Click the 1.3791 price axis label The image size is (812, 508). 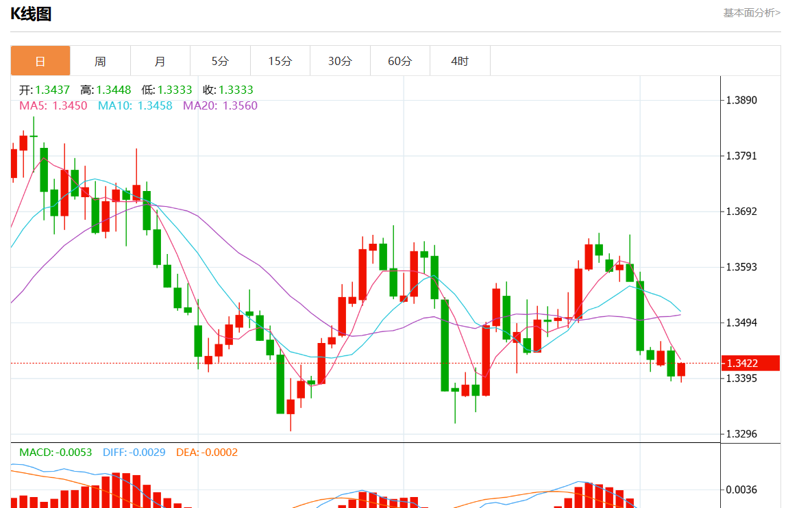click(x=741, y=155)
